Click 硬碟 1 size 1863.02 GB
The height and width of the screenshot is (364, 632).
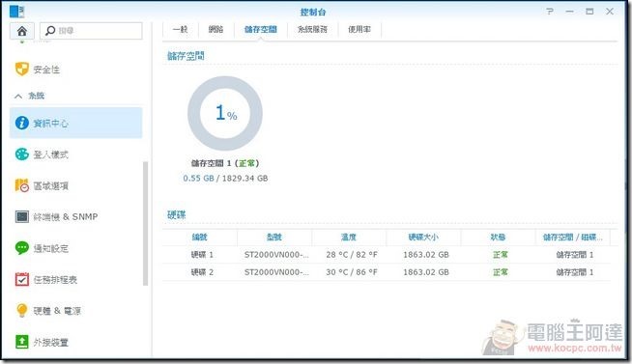tap(426, 255)
